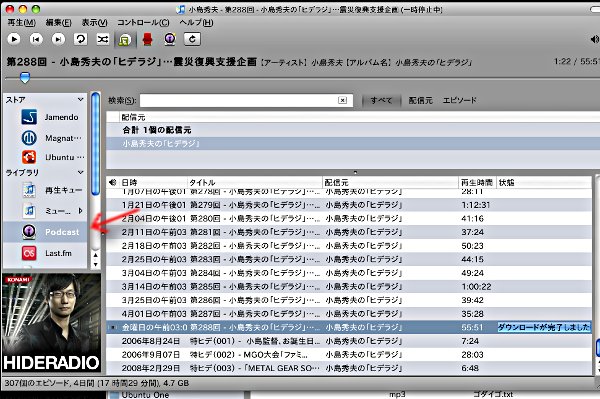600x399 pixels.
Task: Skip to the next track
Action: coord(58,39)
